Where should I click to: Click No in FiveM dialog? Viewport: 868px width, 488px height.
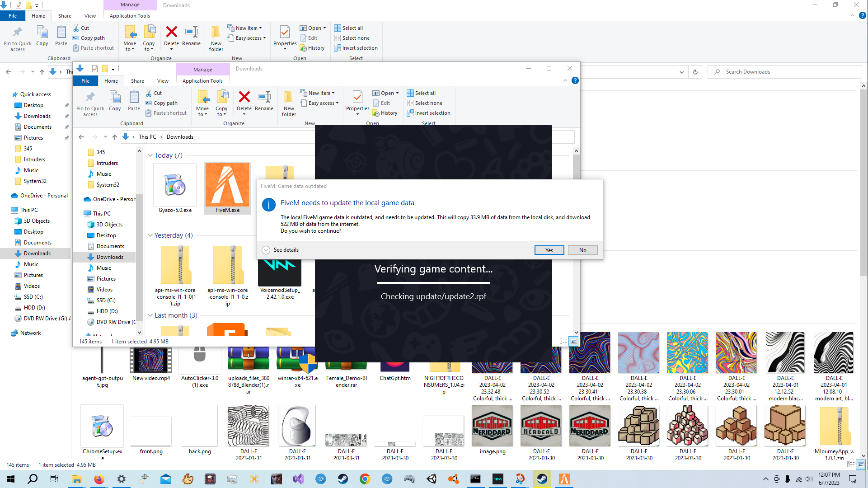(582, 250)
